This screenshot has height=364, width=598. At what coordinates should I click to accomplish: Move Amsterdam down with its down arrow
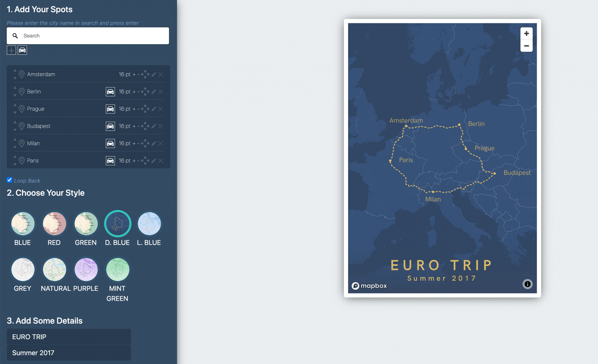pyautogui.click(x=15, y=78)
